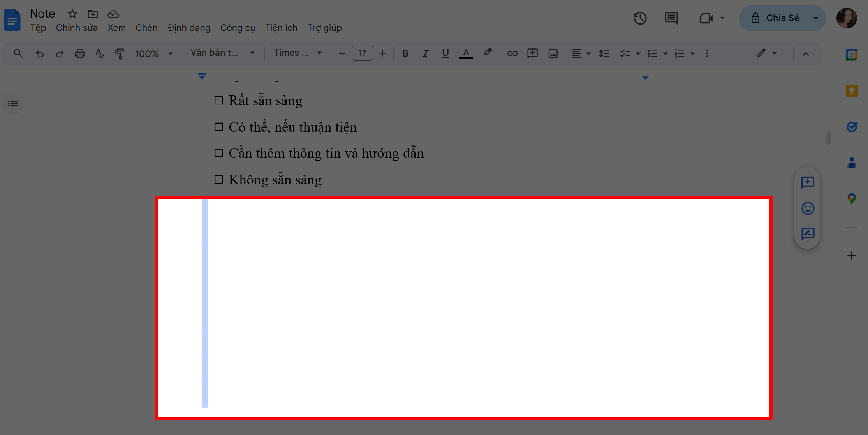Viewport: 868px width, 435px height.
Task: Click the insert image icon
Action: click(x=553, y=53)
